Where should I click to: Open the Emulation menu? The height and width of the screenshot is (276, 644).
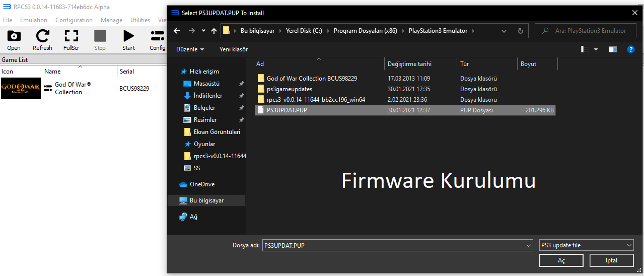click(34, 20)
